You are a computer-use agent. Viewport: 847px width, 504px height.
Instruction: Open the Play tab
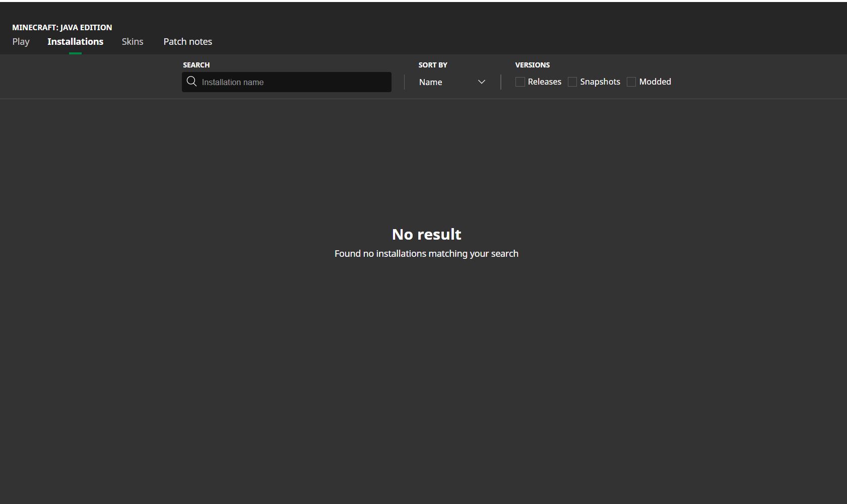click(x=21, y=42)
